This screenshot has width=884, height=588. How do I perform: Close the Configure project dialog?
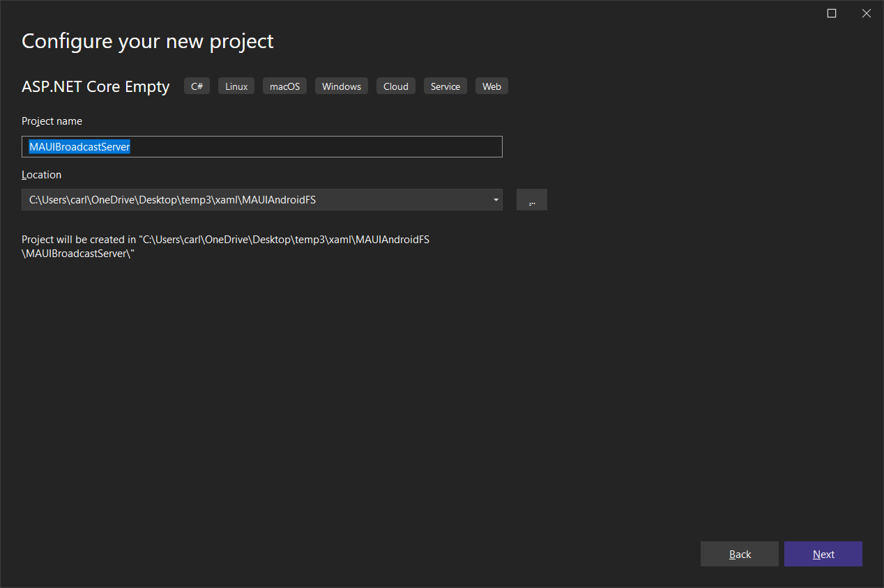867,13
